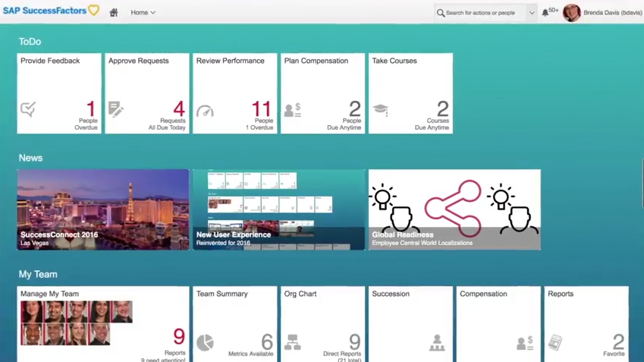Type in the search for actions field
Viewport: 644px width, 362px height.
pyautogui.click(x=484, y=13)
